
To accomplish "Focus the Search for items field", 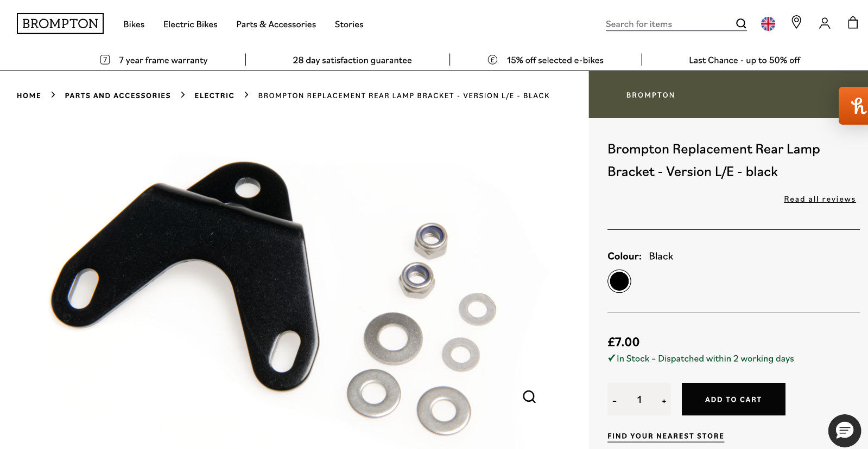I will [669, 24].
